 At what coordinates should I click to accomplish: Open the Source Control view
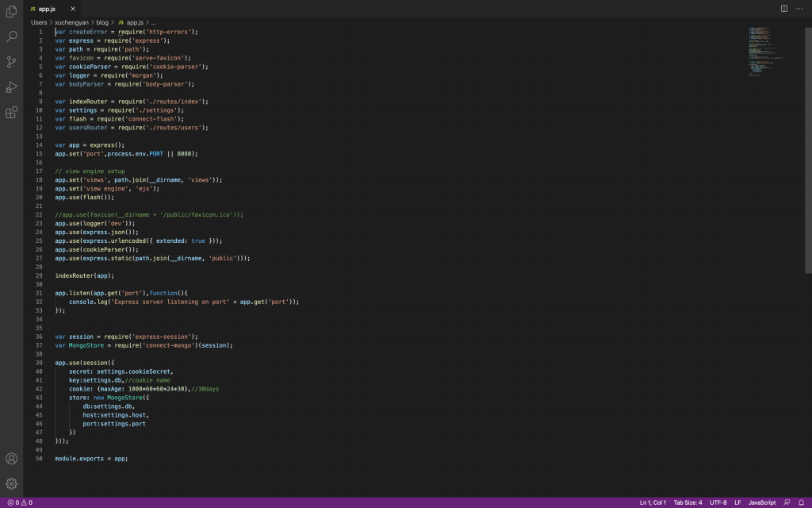(x=11, y=62)
